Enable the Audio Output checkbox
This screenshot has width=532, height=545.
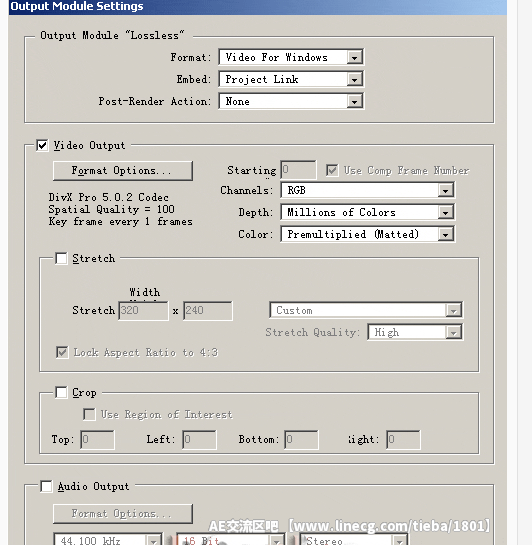(46, 486)
